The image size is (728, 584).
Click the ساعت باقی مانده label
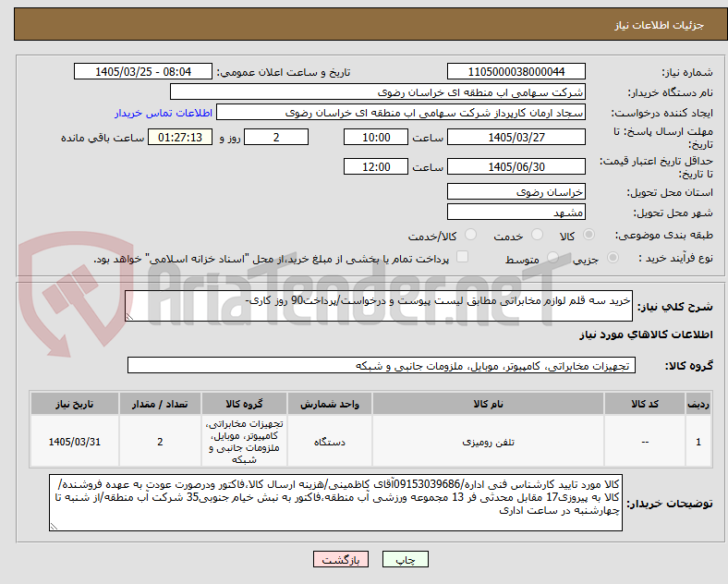pyautogui.click(x=103, y=138)
